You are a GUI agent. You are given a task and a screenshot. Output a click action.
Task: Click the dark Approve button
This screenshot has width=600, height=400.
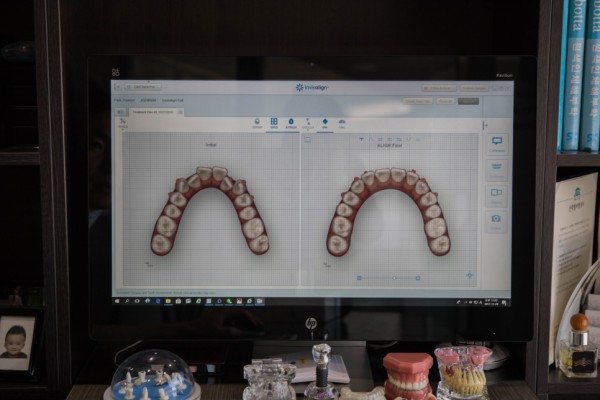point(468,101)
